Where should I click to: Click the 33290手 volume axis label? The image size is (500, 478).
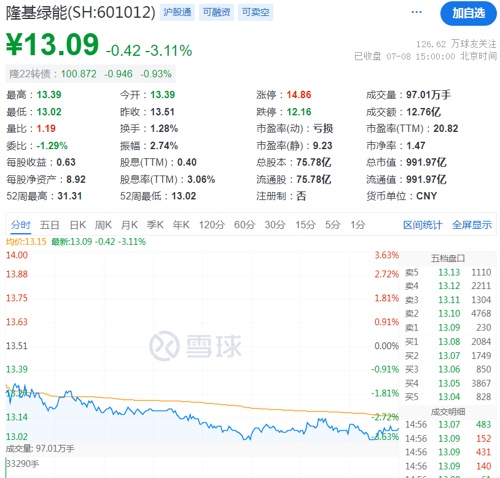tap(23, 464)
